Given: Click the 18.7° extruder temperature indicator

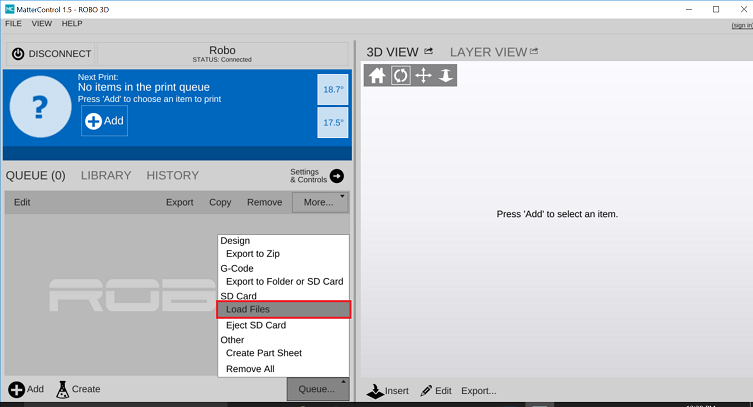Looking at the screenshot, I should tap(333, 89).
